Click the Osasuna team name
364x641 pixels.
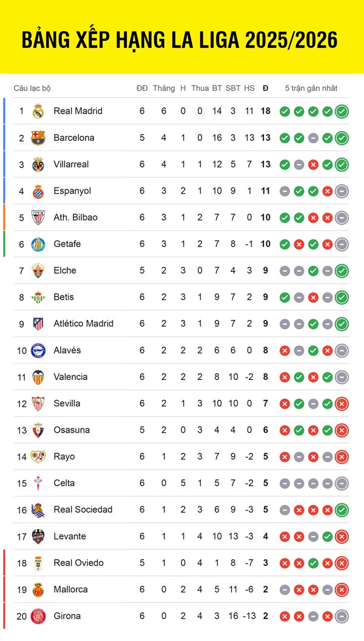pyautogui.click(x=72, y=430)
